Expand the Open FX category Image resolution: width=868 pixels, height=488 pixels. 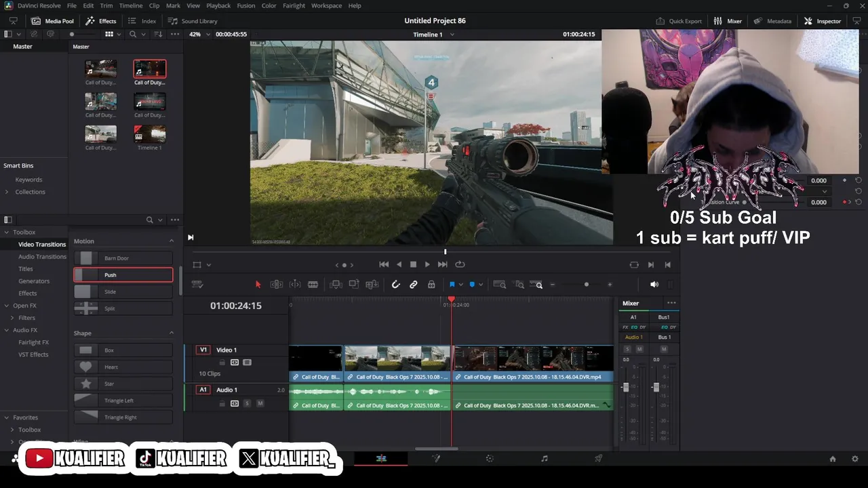[7, 306]
